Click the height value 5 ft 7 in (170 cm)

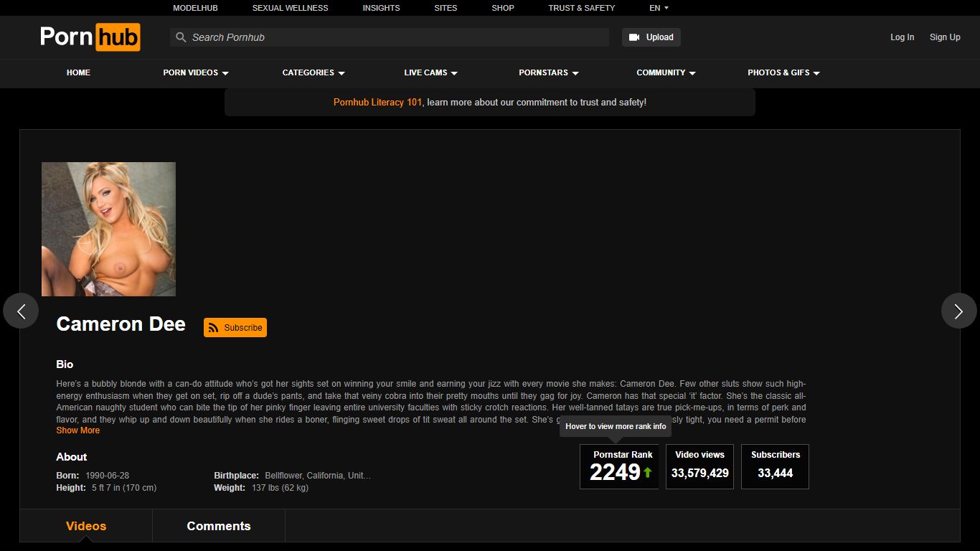(124, 488)
